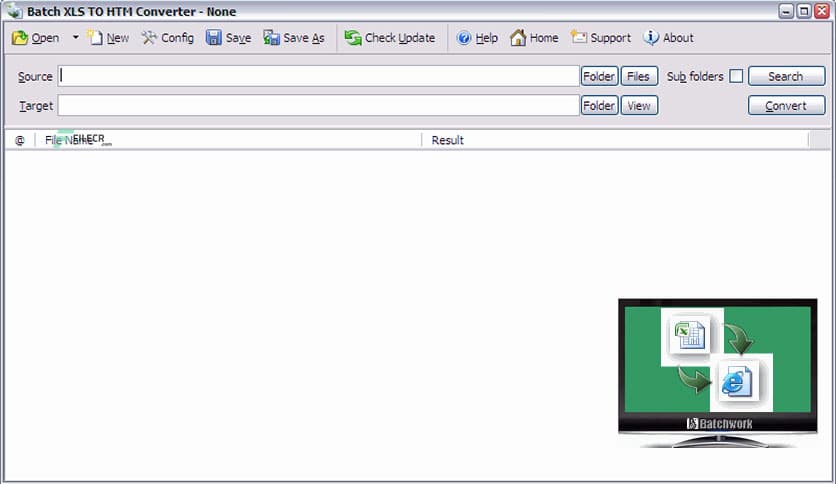Browse Source with the Folder button
This screenshot has width=836, height=484.
pyautogui.click(x=599, y=76)
